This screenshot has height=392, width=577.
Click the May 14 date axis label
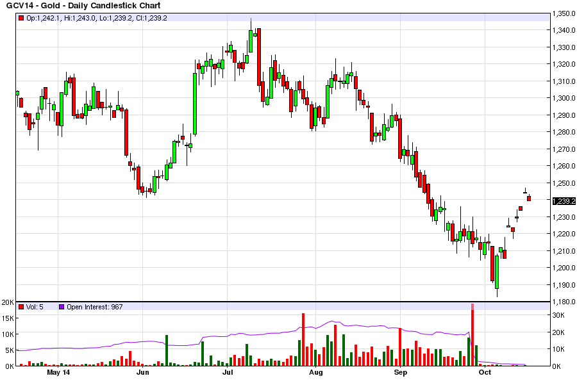58,372
